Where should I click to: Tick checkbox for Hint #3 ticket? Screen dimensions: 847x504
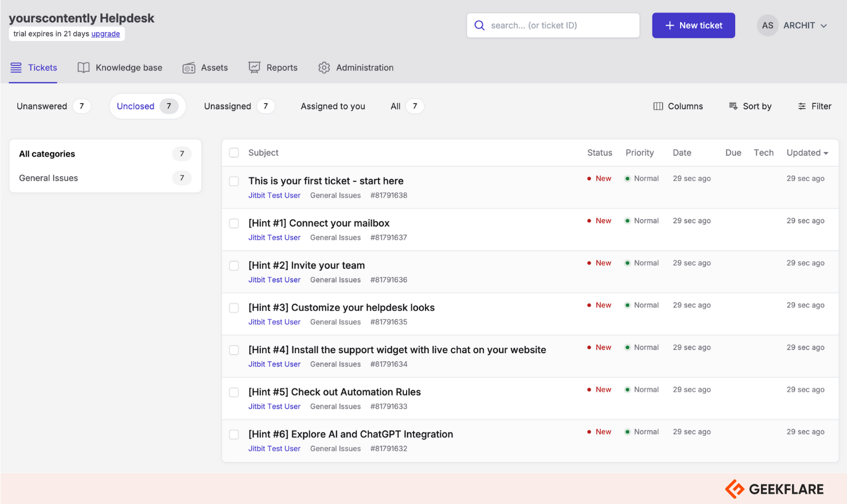(x=234, y=308)
